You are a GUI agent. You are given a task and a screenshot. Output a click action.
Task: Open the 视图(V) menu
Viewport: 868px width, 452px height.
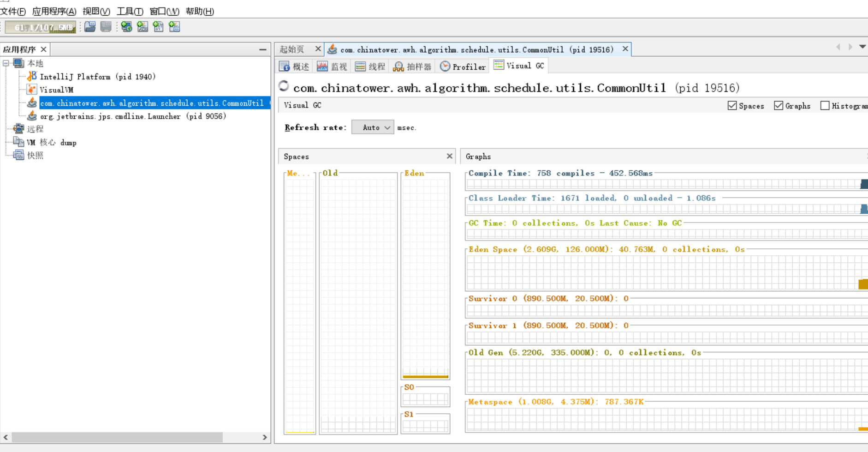96,11
